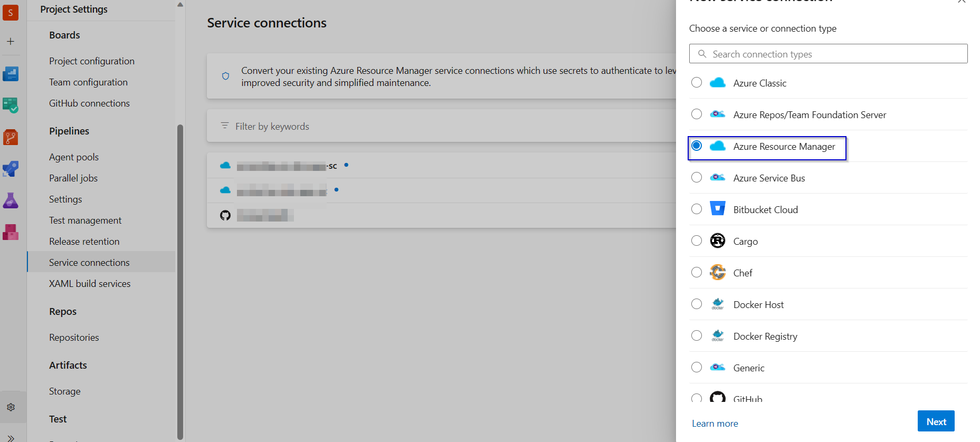Click the plus icon in left rail

point(11,41)
